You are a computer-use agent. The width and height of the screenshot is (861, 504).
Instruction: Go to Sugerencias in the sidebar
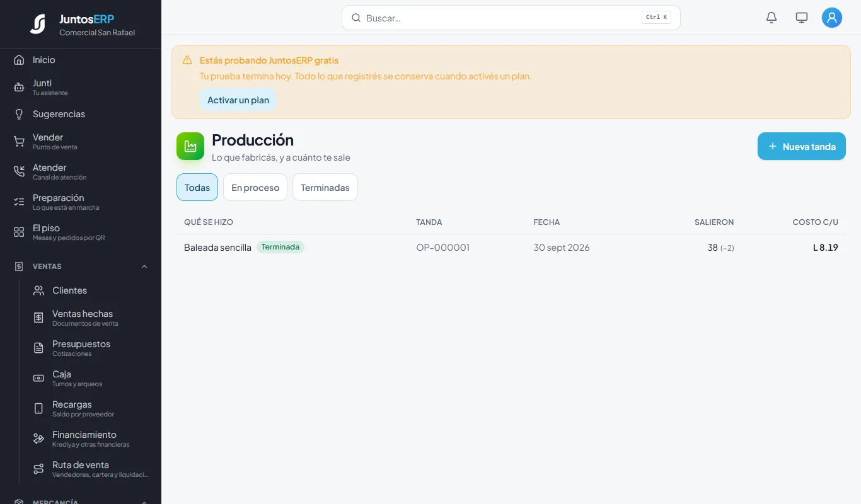[x=81, y=114]
